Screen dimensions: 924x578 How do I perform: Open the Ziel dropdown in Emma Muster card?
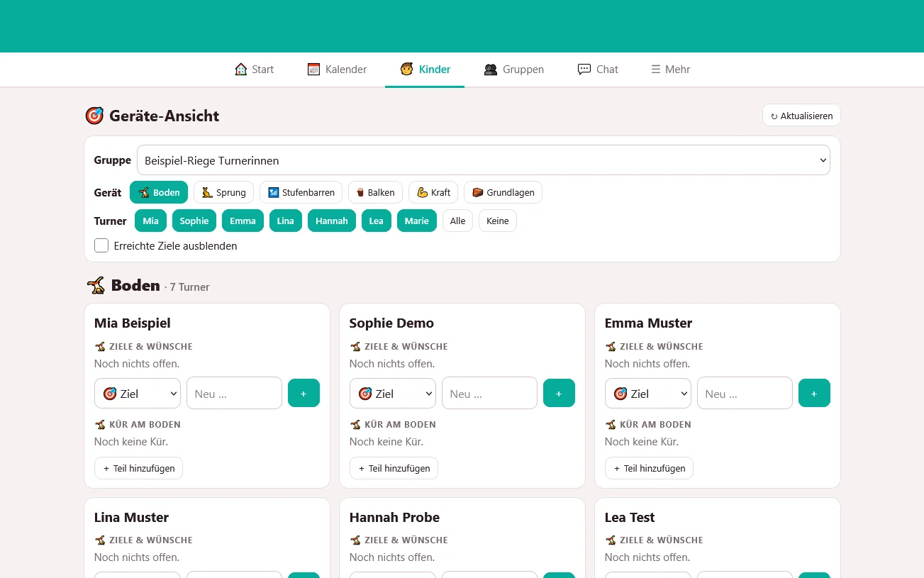[648, 393]
